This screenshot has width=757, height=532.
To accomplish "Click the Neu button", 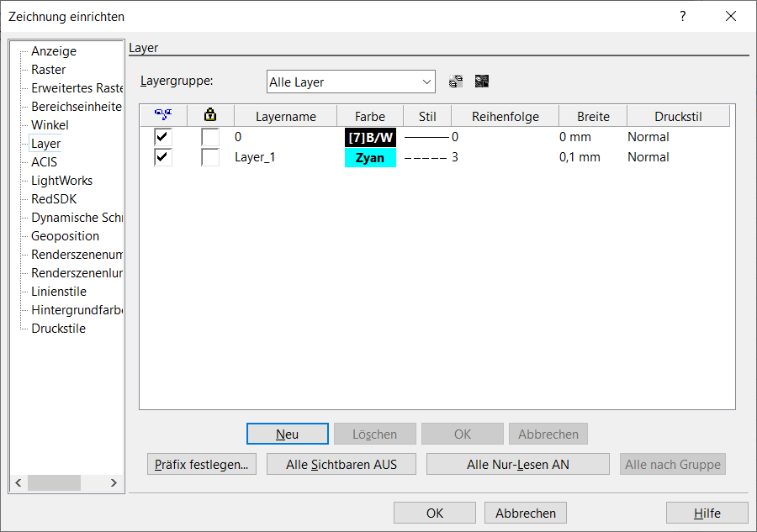I will 288,435.
